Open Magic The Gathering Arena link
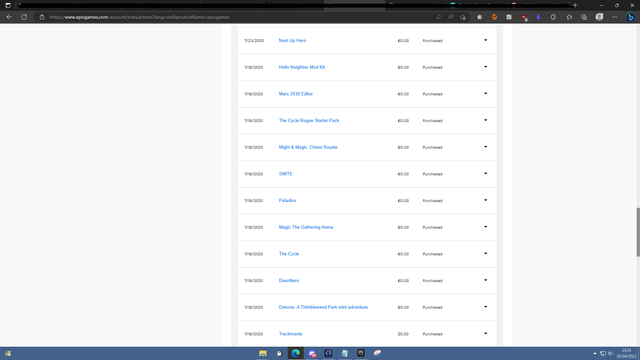The height and width of the screenshot is (360, 640). [306, 227]
